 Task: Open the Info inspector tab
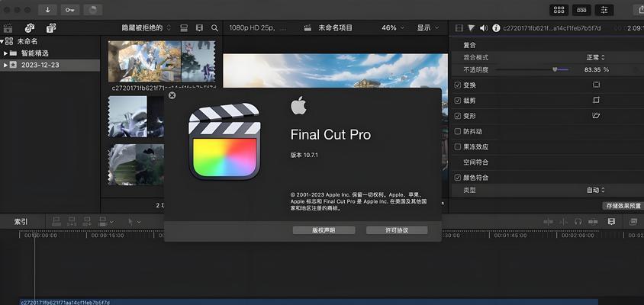(x=496, y=28)
